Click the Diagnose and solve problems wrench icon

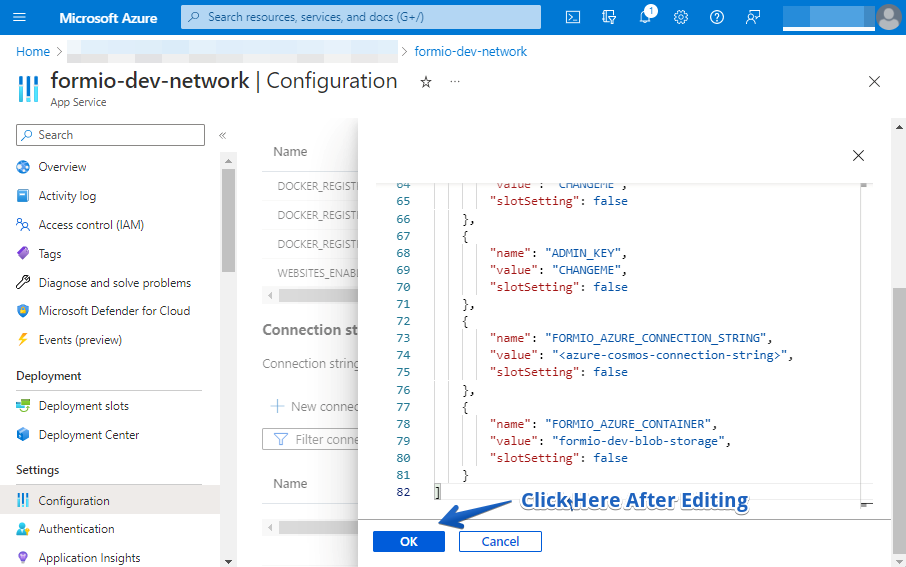coord(23,282)
